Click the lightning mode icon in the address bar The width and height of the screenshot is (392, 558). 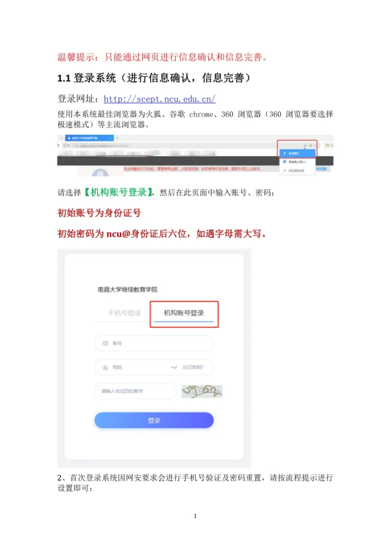pyautogui.click(x=305, y=146)
